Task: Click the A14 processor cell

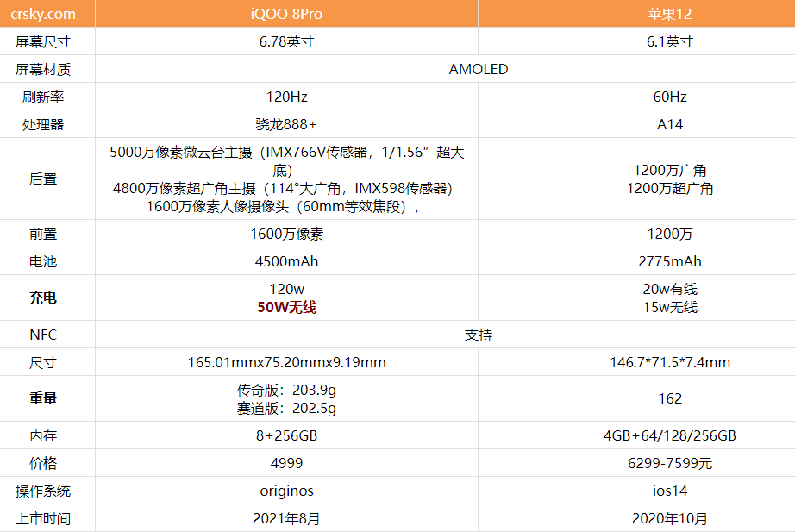Action: click(x=669, y=124)
